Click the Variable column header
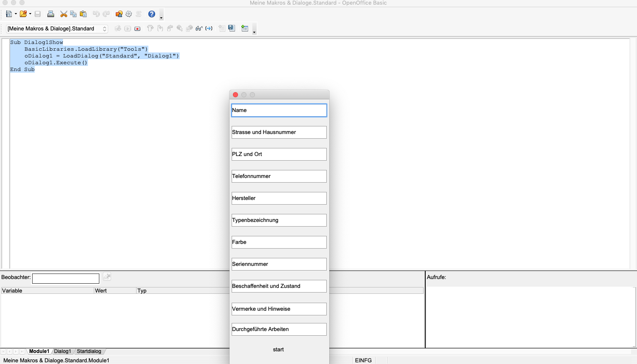This screenshot has width=637, height=364. [47, 290]
